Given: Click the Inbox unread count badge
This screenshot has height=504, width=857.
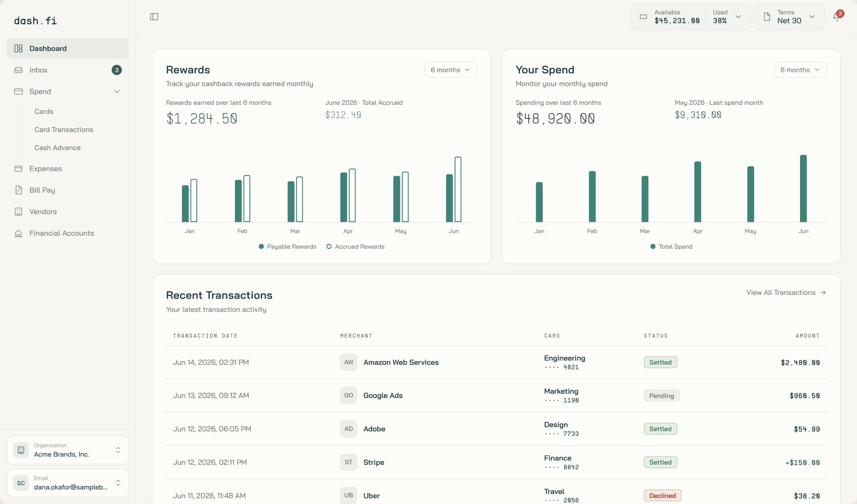Looking at the screenshot, I should pyautogui.click(x=117, y=70).
